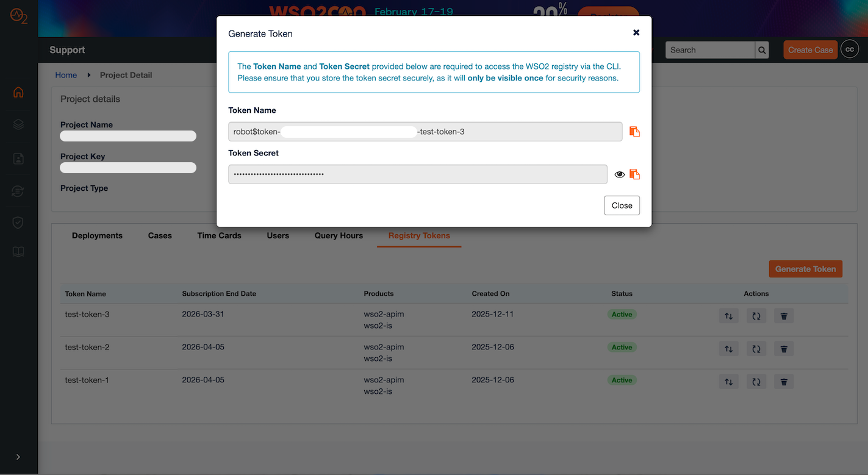The height and width of the screenshot is (475, 868).
Task: Open the stacked layers sidebar icon
Action: pyautogui.click(x=18, y=124)
